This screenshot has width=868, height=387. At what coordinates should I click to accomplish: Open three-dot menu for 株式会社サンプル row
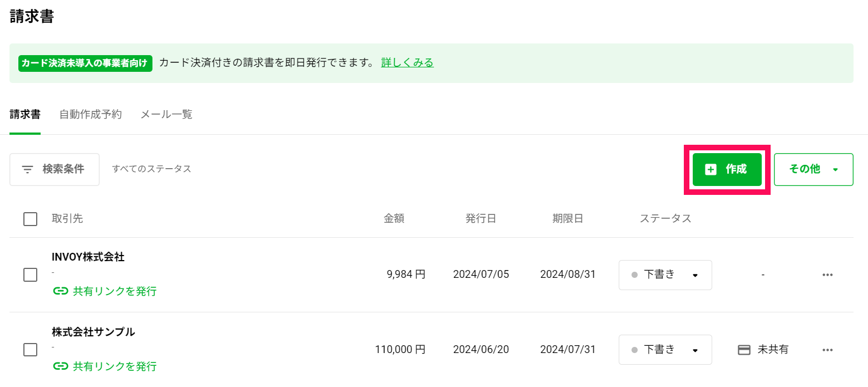point(827,350)
